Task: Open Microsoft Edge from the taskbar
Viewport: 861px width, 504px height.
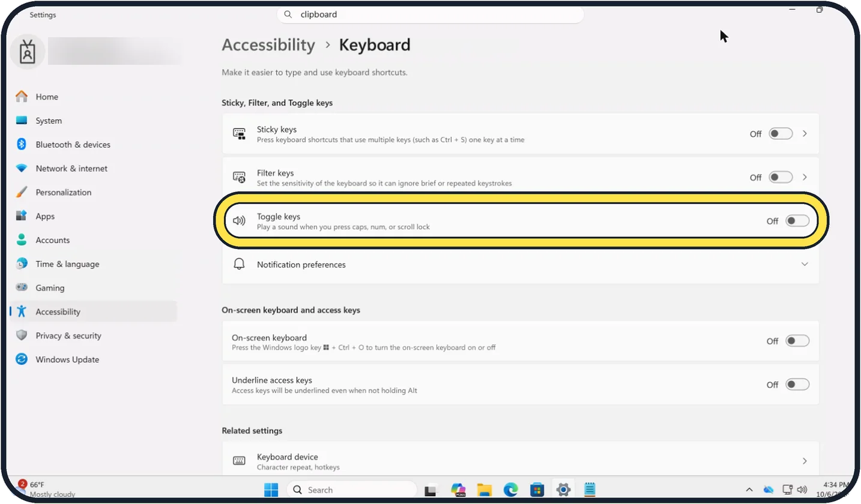Action: (x=510, y=490)
